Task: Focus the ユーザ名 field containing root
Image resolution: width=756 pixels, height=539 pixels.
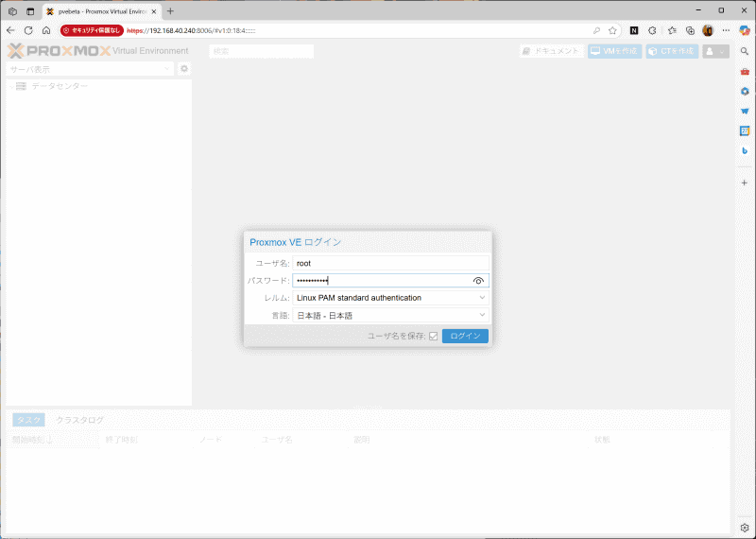Action: tap(390, 263)
